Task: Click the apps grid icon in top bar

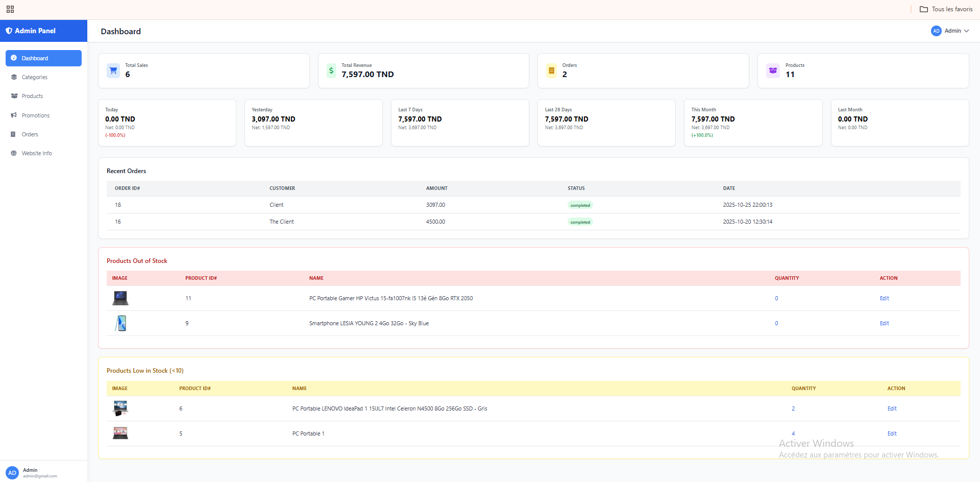Action: coord(10,9)
